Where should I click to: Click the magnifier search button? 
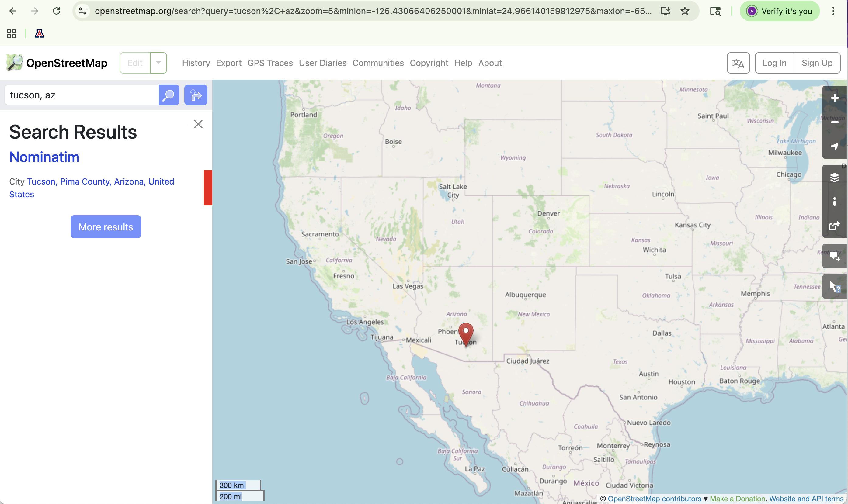pos(169,95)
